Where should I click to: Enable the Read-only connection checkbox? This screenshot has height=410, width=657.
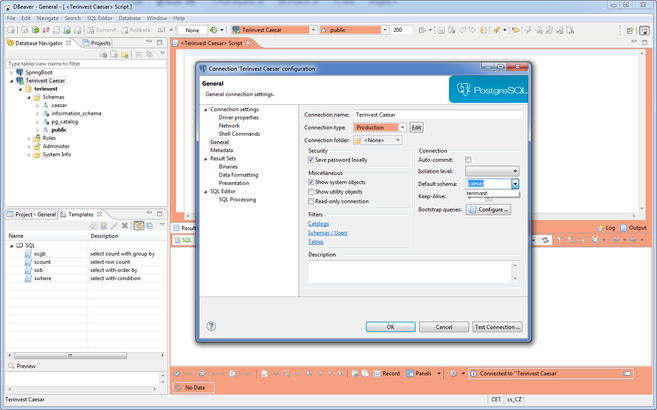coord(311,201)
